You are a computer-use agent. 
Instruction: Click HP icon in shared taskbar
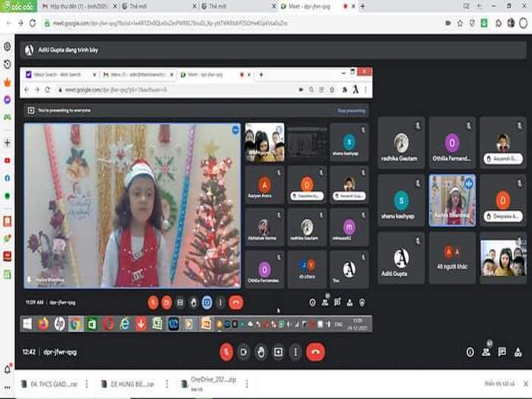59,324
